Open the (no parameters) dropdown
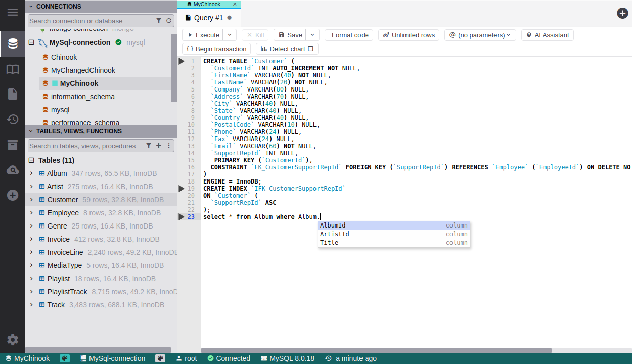 tap(480, 35)
